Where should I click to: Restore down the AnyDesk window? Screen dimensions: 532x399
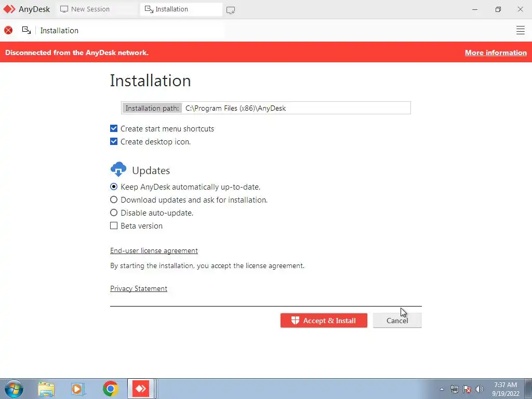(x=498, y=9)
